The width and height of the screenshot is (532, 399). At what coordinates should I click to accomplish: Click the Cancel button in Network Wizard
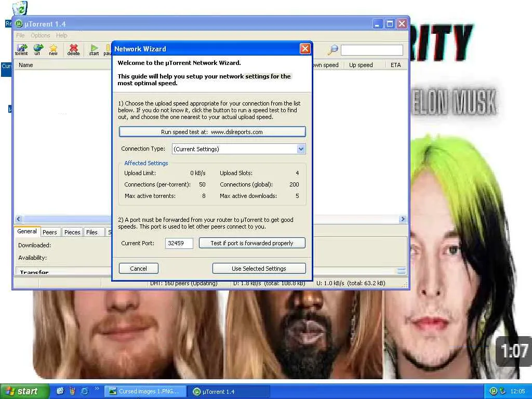tap(138, 269)
